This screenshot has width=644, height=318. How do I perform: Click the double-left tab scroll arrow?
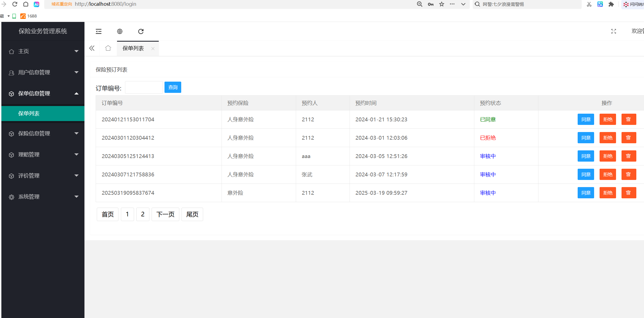(x=92, y=48)
